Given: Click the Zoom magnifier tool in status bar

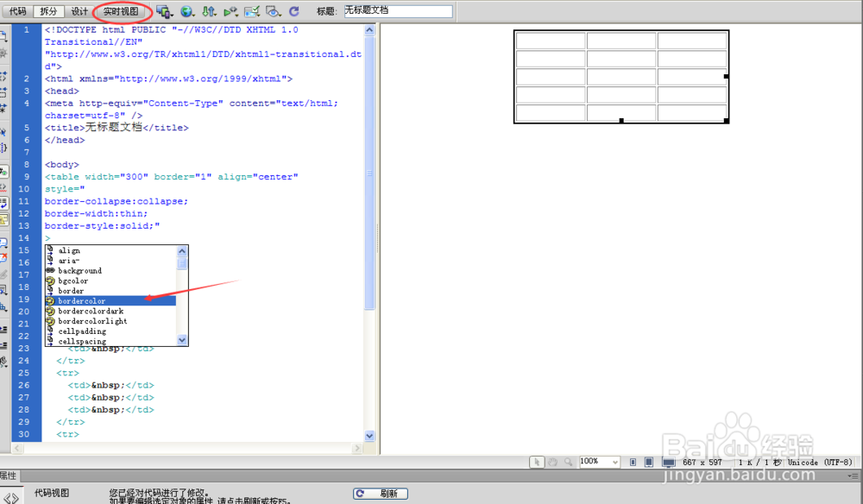Looking at the screenshot, I should [568, 463].
